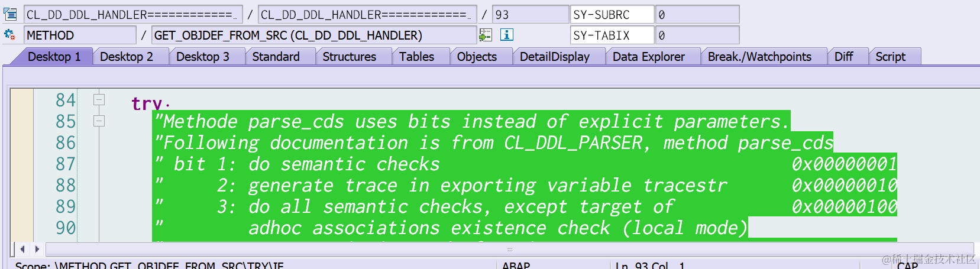Click the SY-TABIX value field
This screenshot has height=269, width=980.
697,35
